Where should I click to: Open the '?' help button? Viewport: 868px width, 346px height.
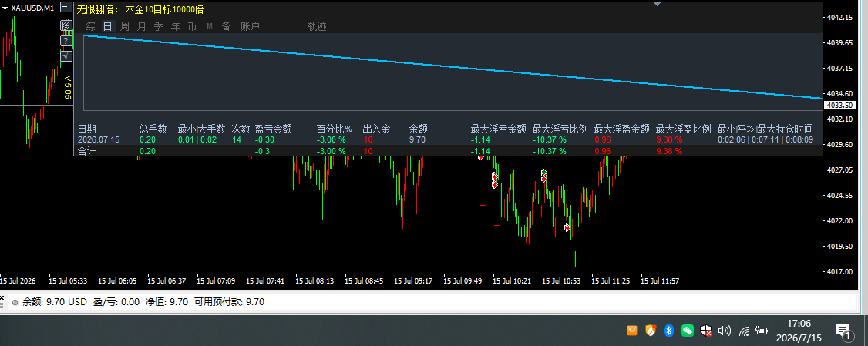click(66, 40)
